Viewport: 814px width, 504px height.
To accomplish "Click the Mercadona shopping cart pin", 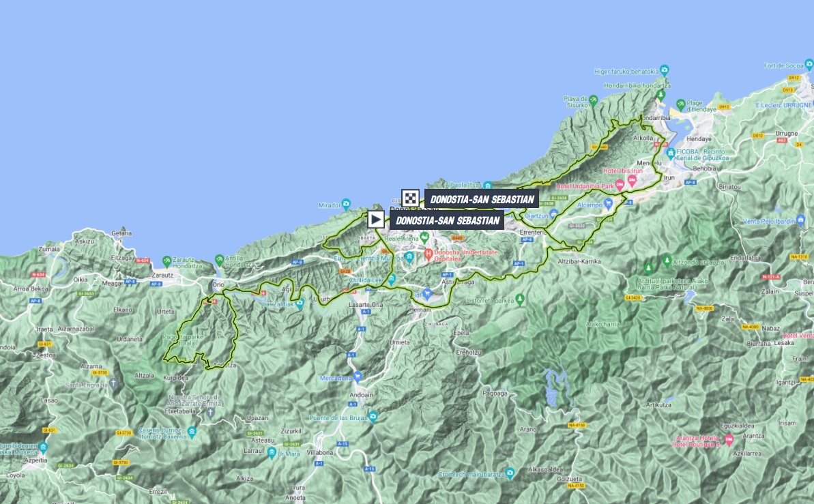I will click(x=357, y=376).
